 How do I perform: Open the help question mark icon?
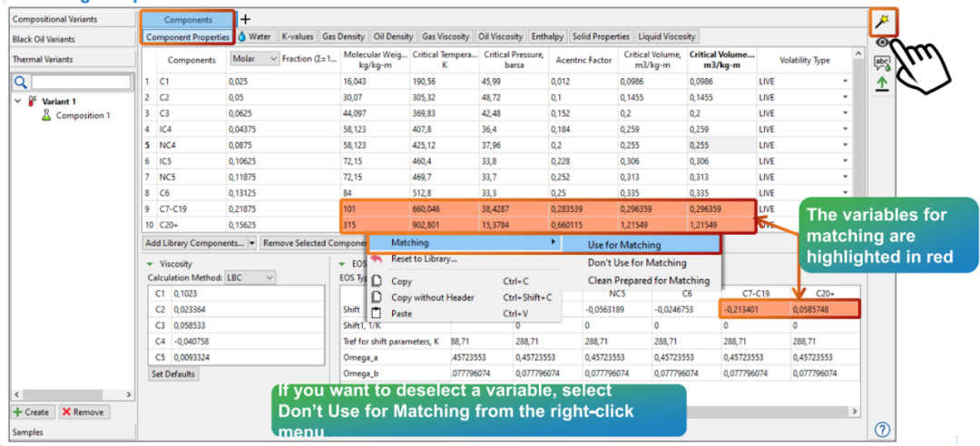coord(882,429)
